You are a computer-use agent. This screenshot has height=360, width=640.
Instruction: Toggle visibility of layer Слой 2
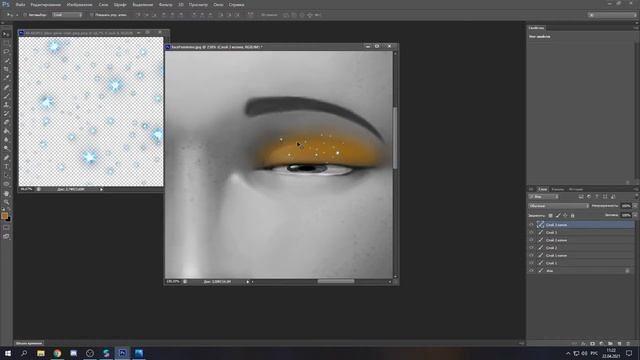click(531, 248)
